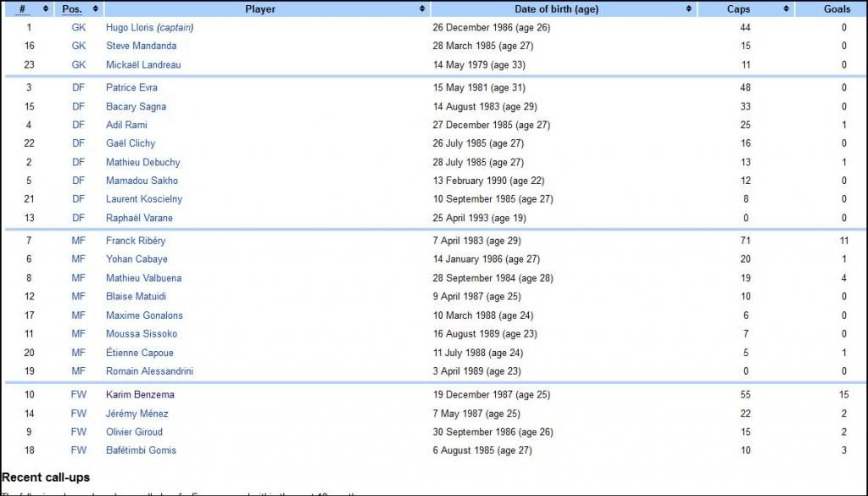Select goals value 4 for Mathieu Valbuena
The height and width of the screenshot is (496, 868).
[844, 278]
